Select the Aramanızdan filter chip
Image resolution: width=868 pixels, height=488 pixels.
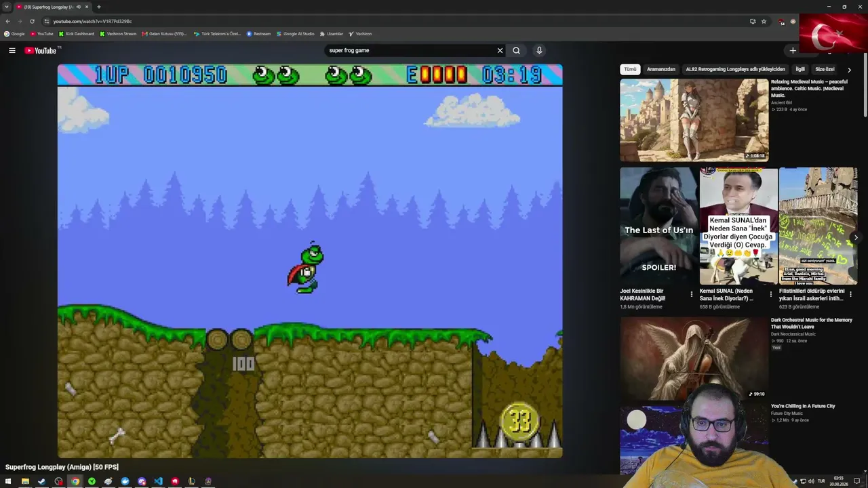click(x=661, y=69)
